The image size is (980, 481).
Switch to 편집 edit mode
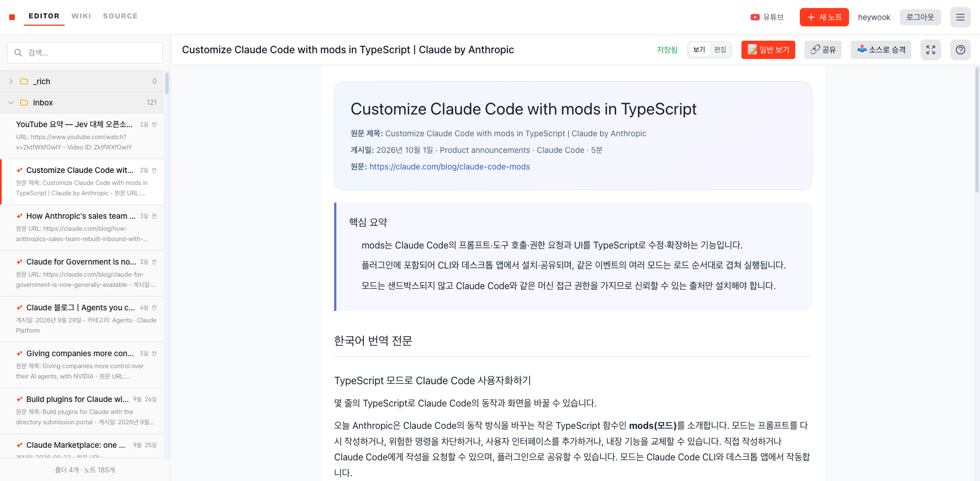720,50
